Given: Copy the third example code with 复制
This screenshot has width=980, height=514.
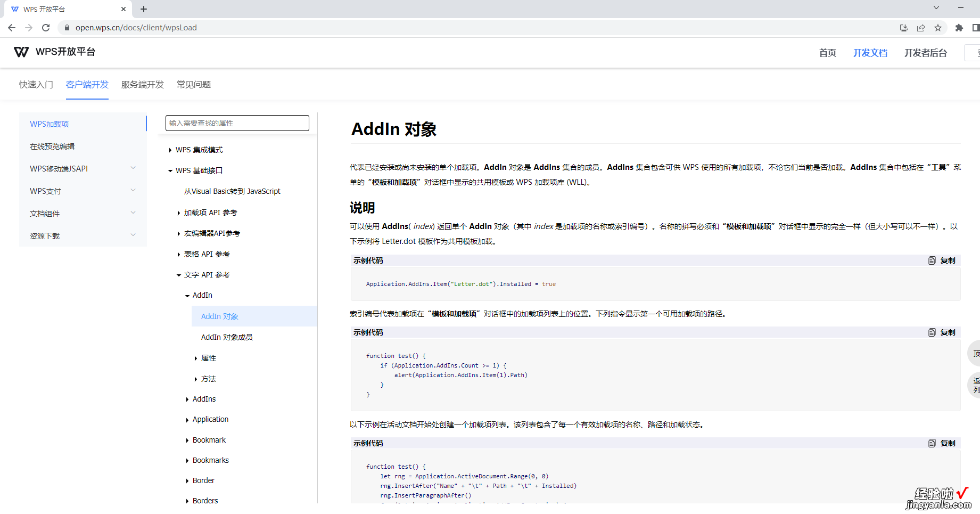Looking at the screenshot, I should 948,443.
